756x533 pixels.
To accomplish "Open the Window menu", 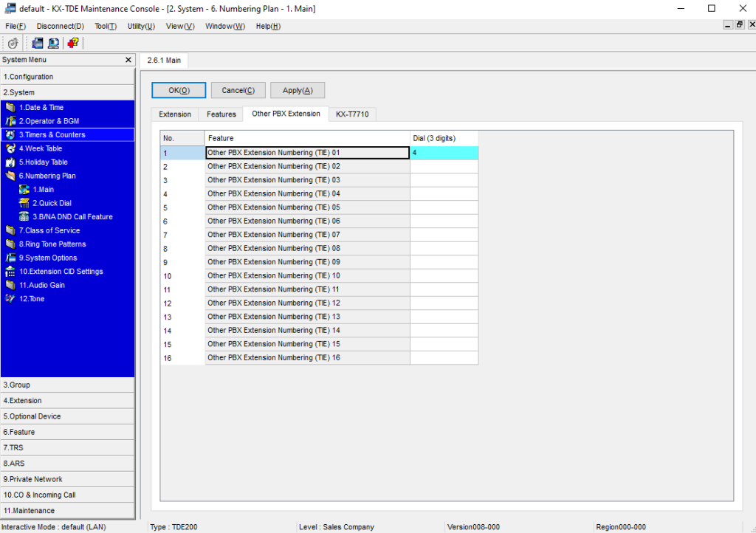I will 225,26.
